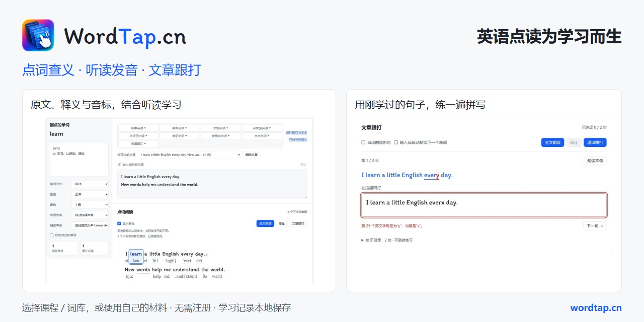Click the '第 1 / 2 句' sentence counter
Viewport: 644px width, 322px height.
(x=370, y=160)
